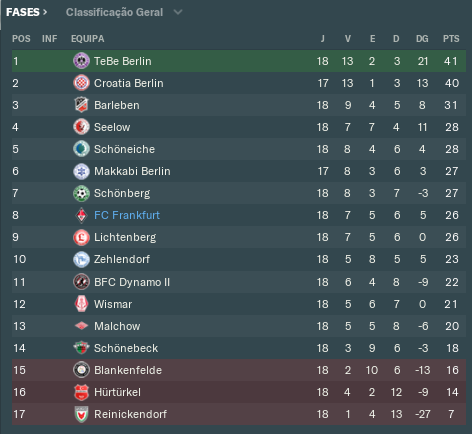The height and width of the screenshot is (434, 472).
Task: Click the FC Frankfurt diamond crest
Action: point(81,215)
